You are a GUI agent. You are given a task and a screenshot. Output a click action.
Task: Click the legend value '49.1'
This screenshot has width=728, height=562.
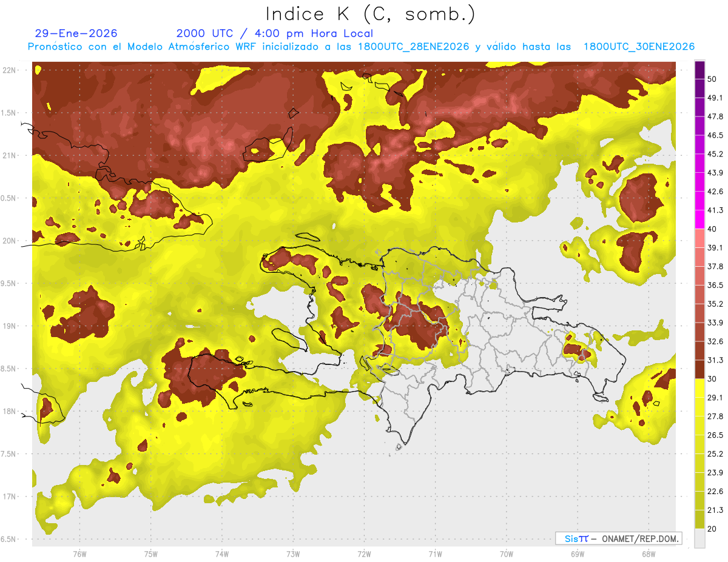(x=715, y=98)
